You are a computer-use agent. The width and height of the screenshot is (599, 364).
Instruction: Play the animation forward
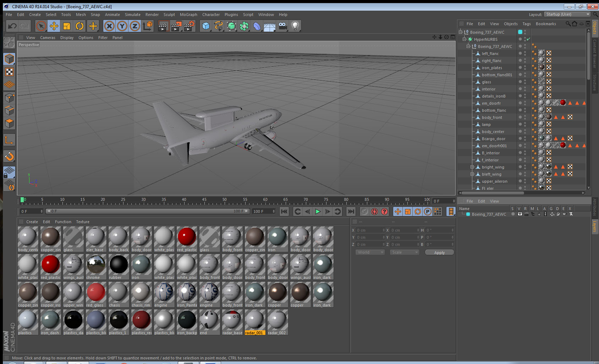318,211
